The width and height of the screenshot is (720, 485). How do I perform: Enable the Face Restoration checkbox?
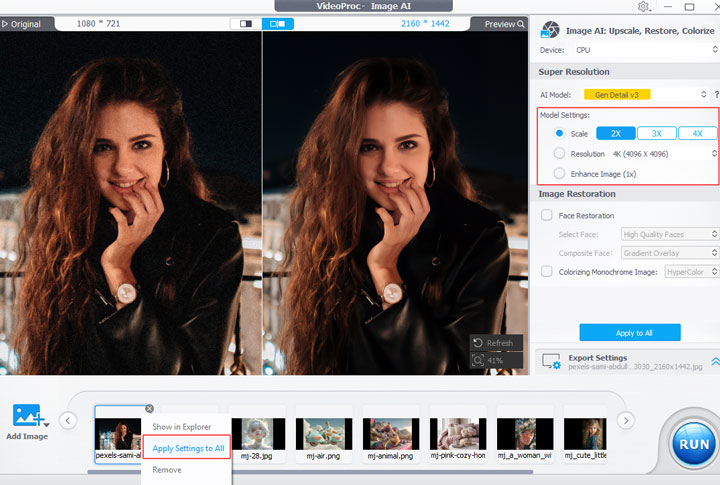coord(546,215)
